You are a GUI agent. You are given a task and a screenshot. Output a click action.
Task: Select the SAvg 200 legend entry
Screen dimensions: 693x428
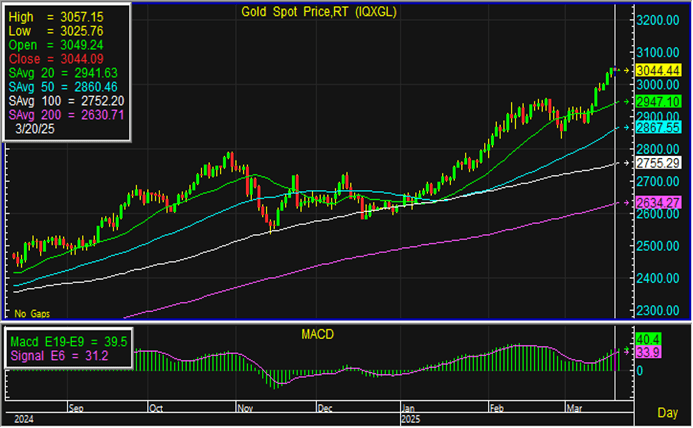tap(65, 115)
